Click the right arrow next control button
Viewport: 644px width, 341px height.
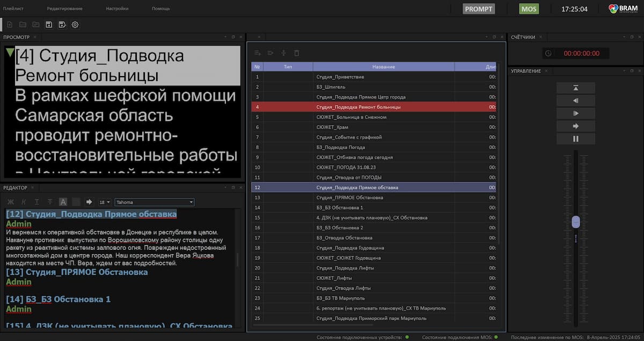[x=576, y=127]
